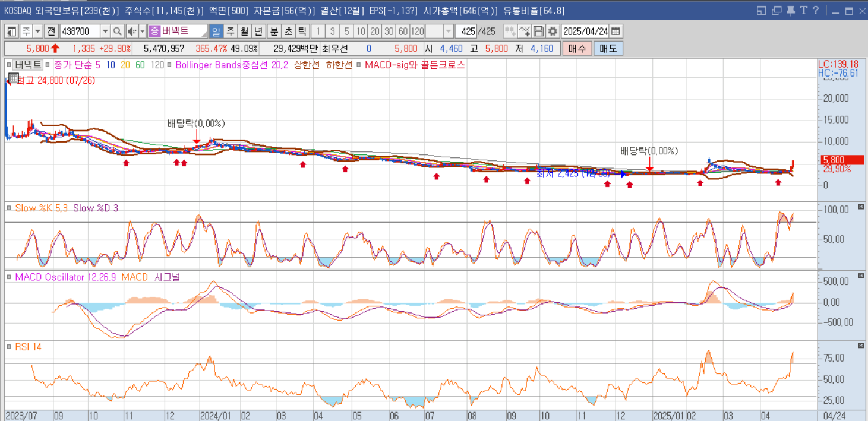Click the cascade windows icon in title bar

pos(777,10)
